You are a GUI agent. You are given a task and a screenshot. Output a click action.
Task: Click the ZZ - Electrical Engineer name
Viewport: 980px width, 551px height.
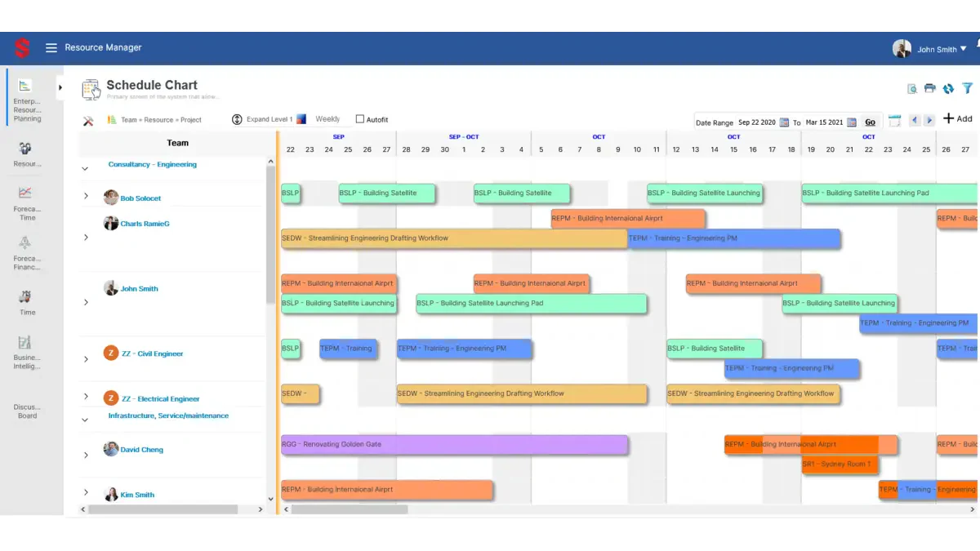click(x=161, y=399)
